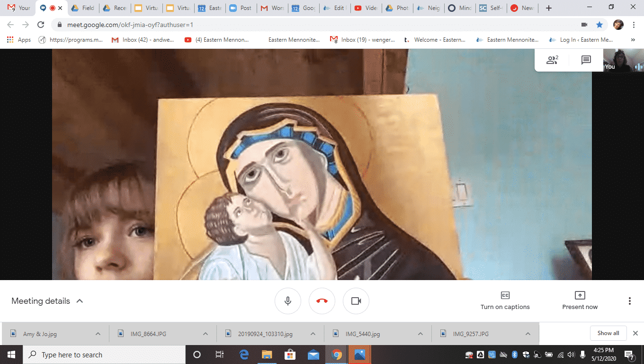This screenshot has width=644, height=364.
Task: Open dropdown arrow for IMG_9257.JPG download
Action: pos(528,334)
